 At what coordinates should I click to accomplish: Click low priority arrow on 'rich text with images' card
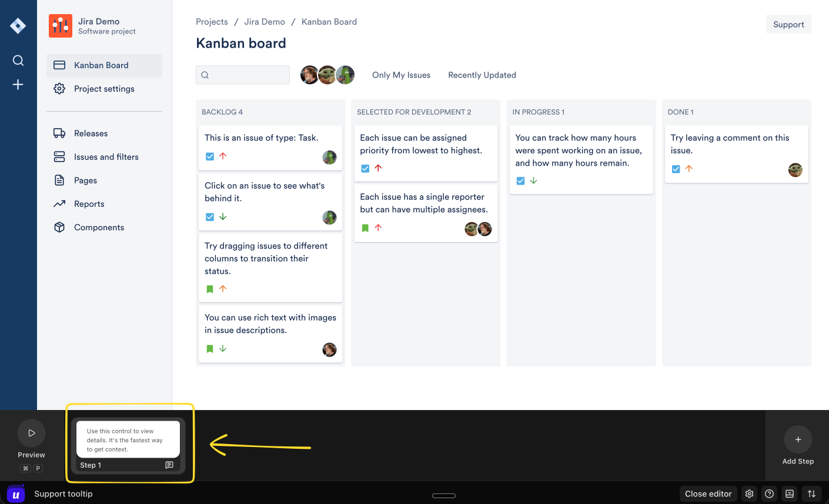[223, 349]
